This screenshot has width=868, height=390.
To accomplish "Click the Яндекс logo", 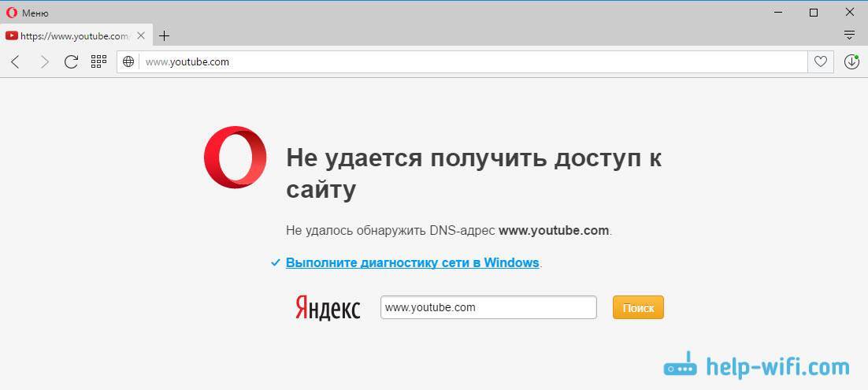I will (328, 308).
